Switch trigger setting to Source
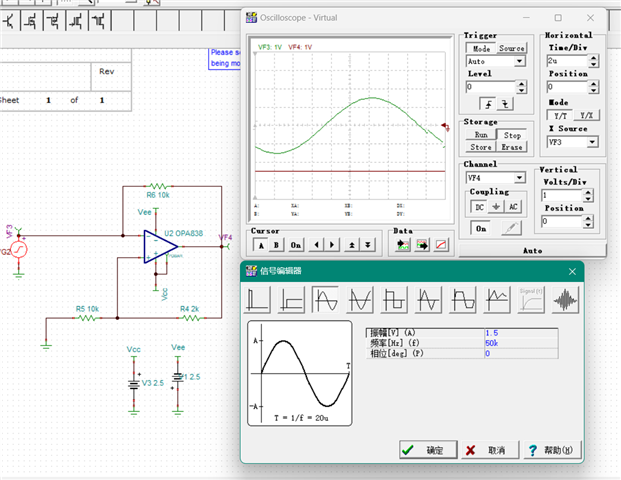 pos(512,48)
